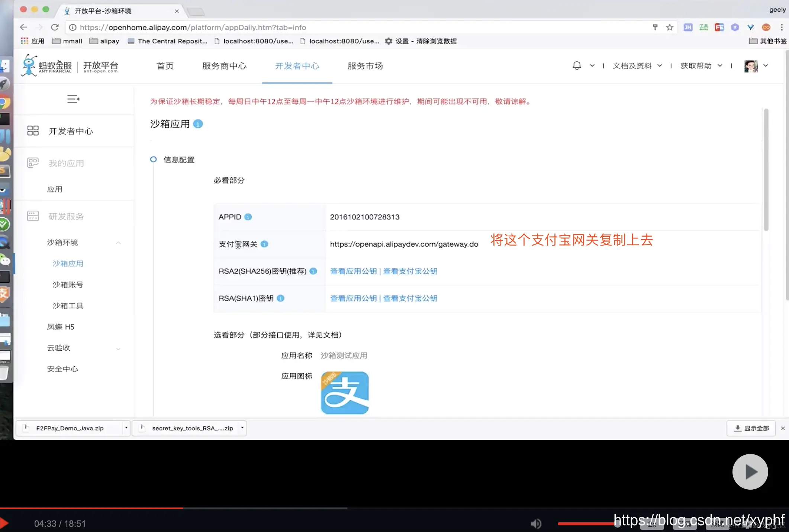789x532 pixels.
Task: Open 沙箱账号 in sidebar
Action: (68, 285)
